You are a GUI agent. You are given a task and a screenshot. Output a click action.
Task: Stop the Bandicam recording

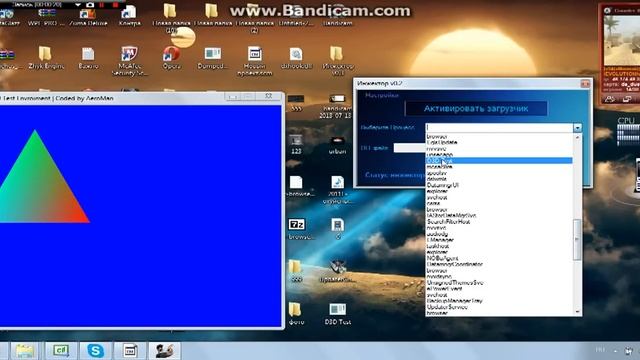(116, 5)
